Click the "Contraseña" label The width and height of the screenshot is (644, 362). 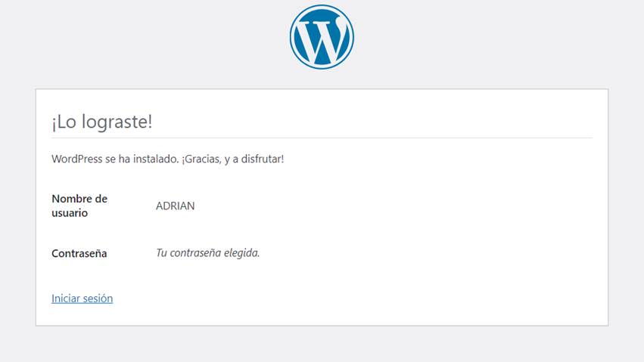coord(79,253)
